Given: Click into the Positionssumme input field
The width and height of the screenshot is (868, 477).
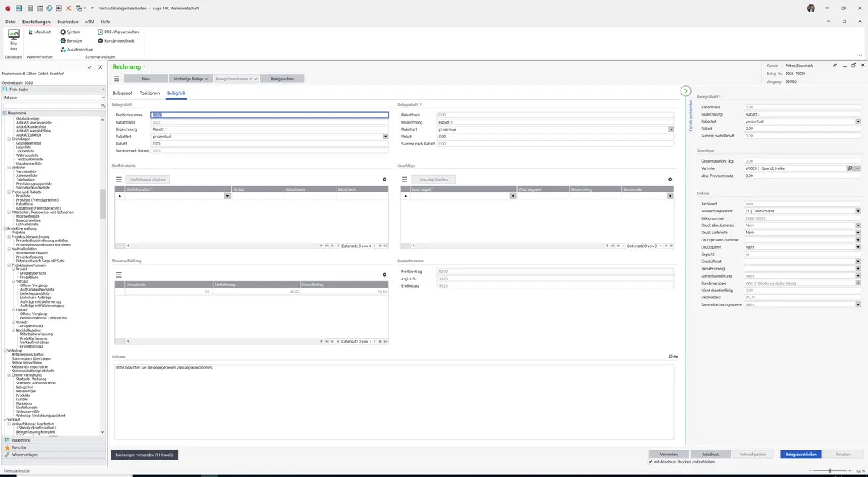Looking at the screenshot, I should [270, 115].
